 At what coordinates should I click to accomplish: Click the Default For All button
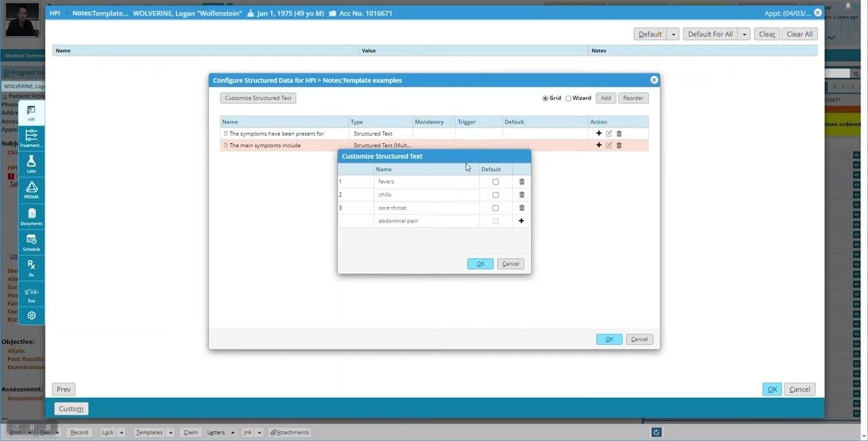click(710, 34)
